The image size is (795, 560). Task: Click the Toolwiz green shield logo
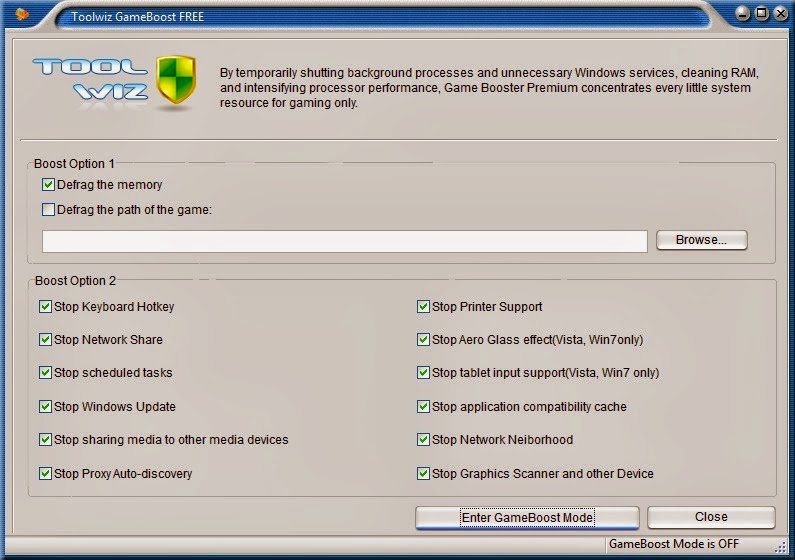[x=176, y=80]
